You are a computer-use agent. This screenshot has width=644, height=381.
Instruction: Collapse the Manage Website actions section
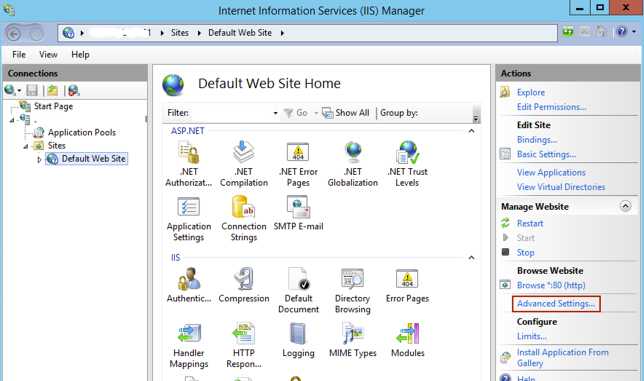(x=625, y=206)
